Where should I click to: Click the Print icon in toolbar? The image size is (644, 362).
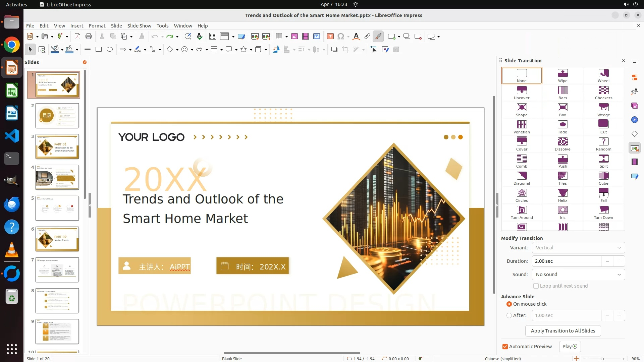[x=89, y=37]
